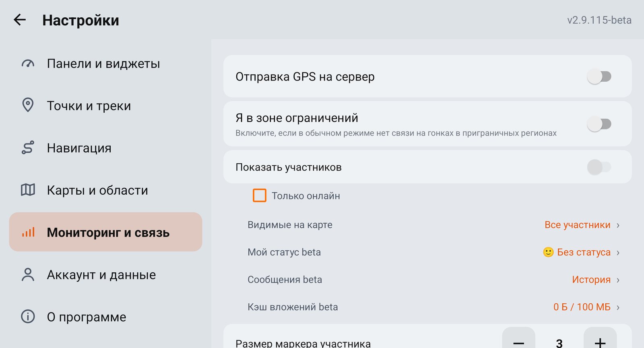Click the smiley emoji next to Без статуса
Screen dimensions: 644x348
(x=548, y=252)
